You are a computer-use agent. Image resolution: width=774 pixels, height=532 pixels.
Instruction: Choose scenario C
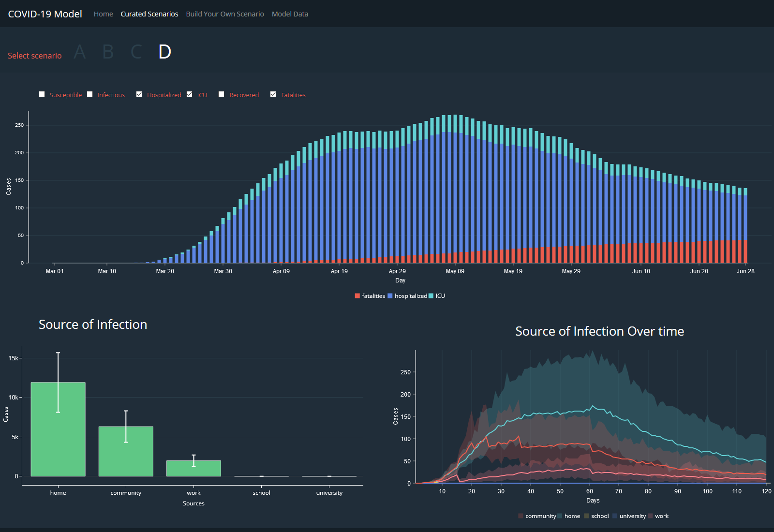click(136, 52)
